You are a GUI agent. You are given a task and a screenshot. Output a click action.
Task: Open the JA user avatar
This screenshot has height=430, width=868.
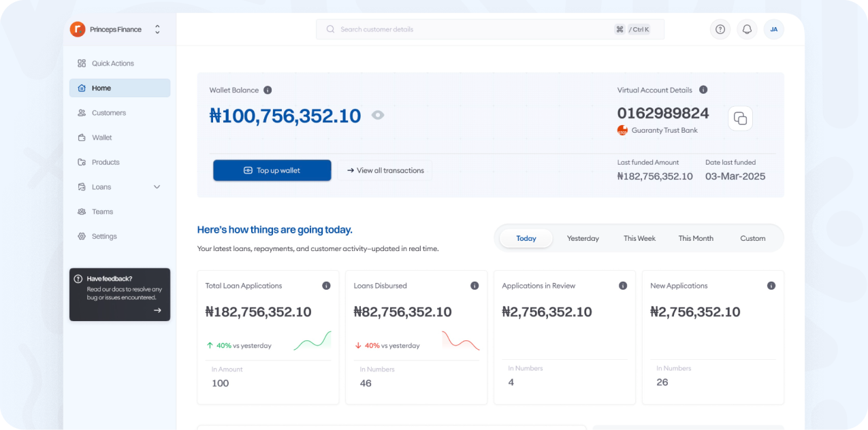tap(774, 29)
